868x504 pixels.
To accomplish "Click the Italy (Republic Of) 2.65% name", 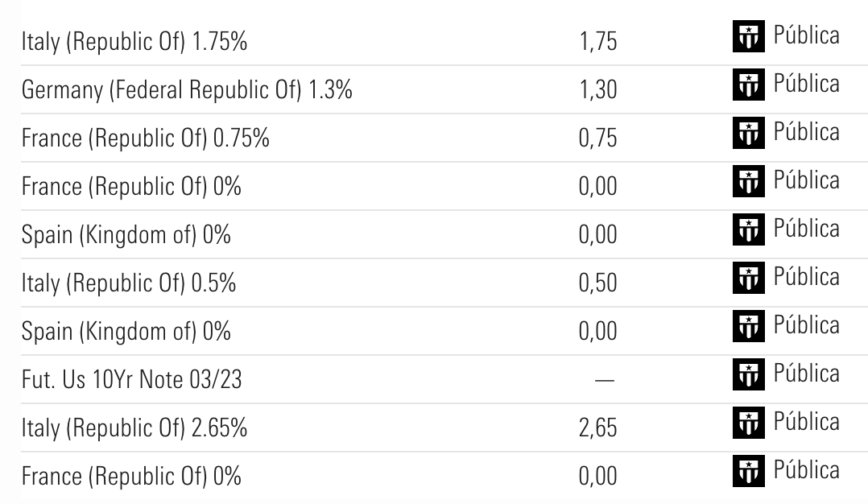I will (134, 429).
